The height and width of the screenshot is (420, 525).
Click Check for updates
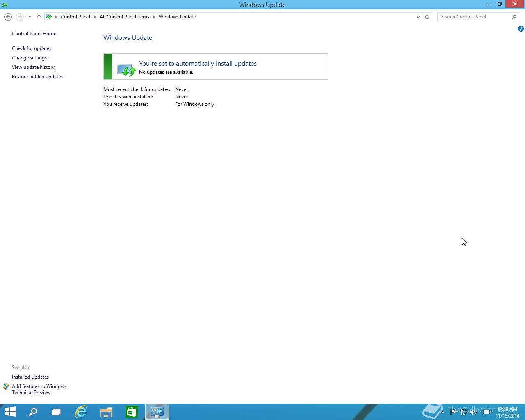click(32, 48)
